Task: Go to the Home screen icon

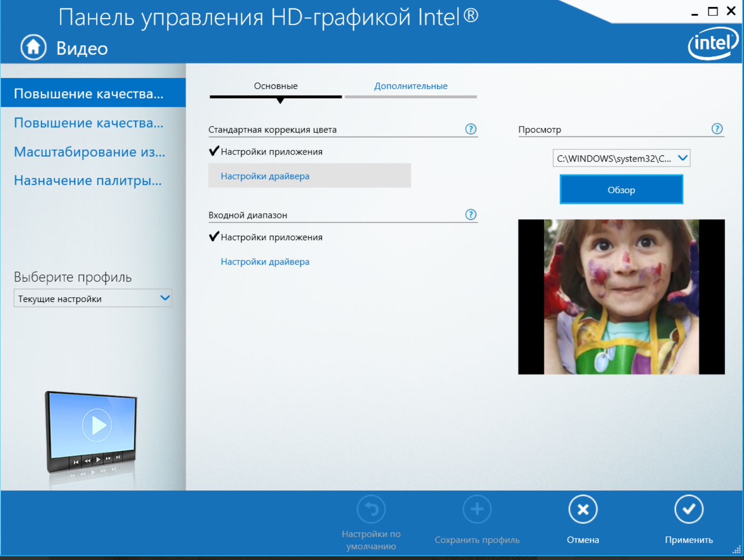Action: [33, 48]
